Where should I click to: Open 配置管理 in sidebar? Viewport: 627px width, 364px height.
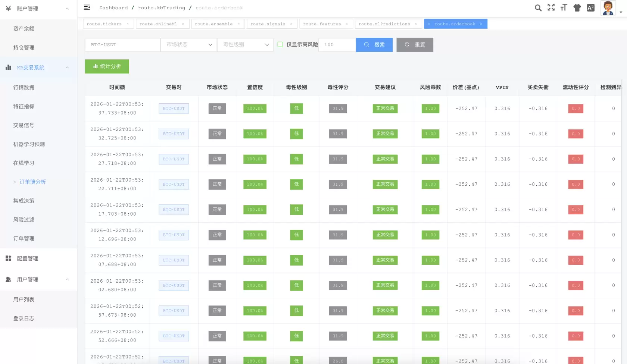[38, 258]
